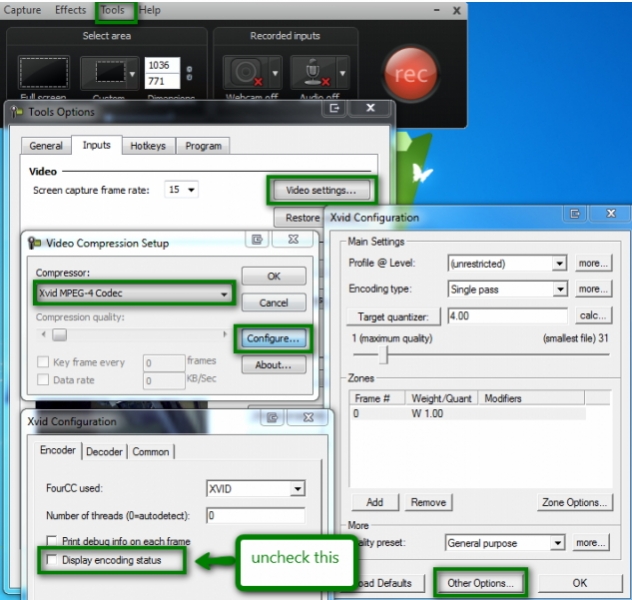Select the Encoder tab
The height and width of the screenshot is (600, 632).
point(58,450)
